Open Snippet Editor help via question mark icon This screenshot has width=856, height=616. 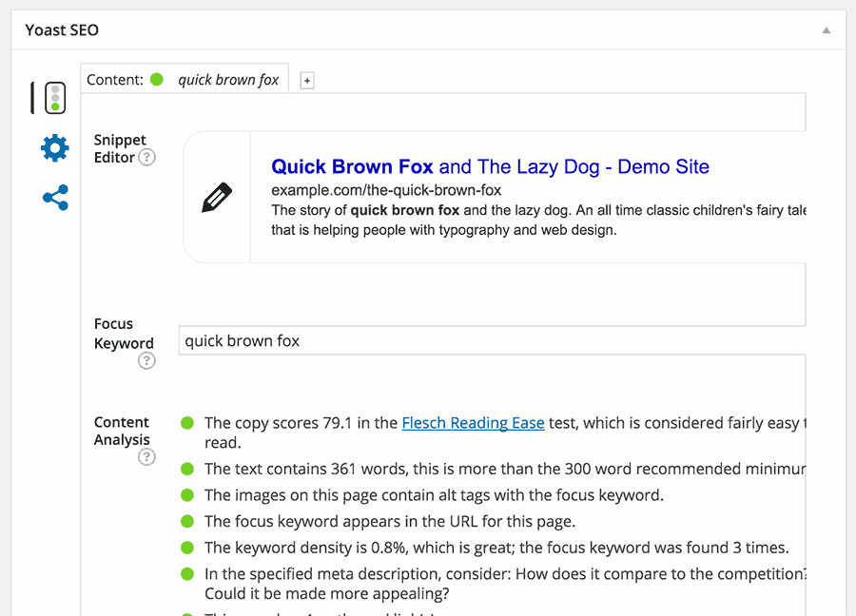[x=146, y=158]
